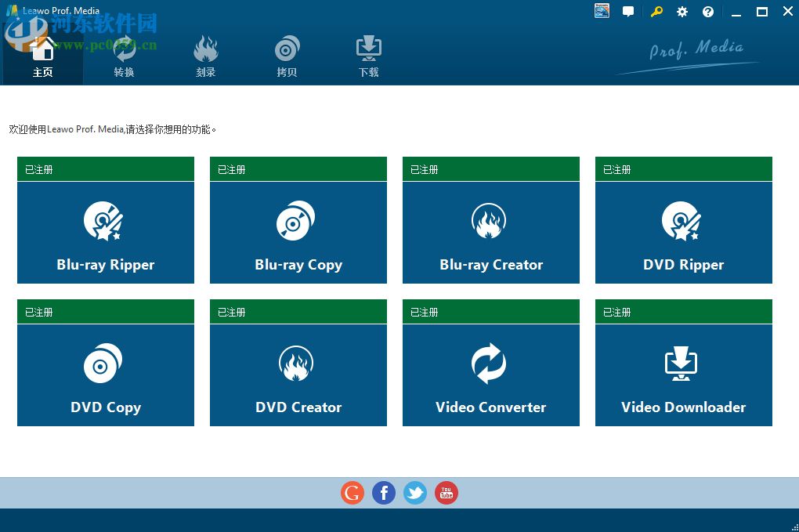Click the Google icon at the bottom
The height and width of the screenshot is (532, 799).
pyautogui.click(x=352, y=493)
